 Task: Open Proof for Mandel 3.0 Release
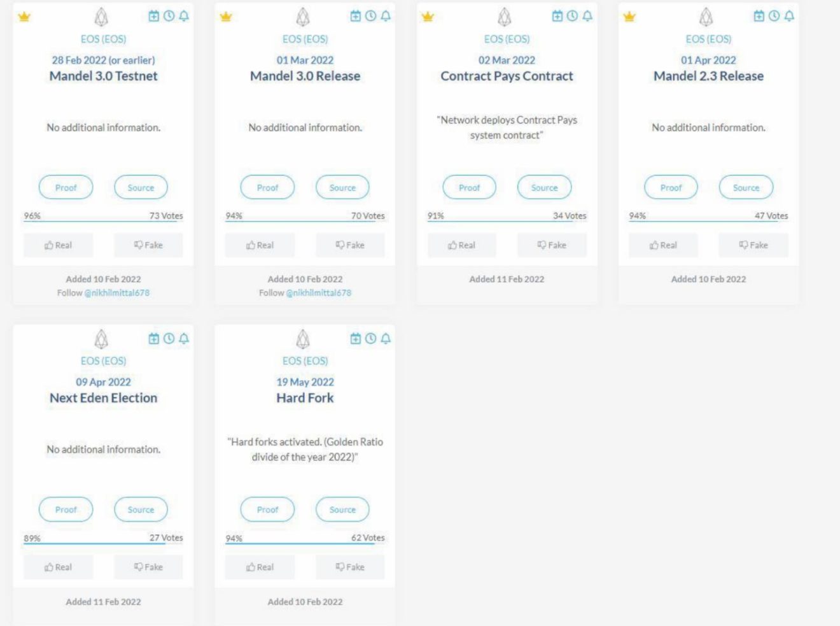click(267, 187)
